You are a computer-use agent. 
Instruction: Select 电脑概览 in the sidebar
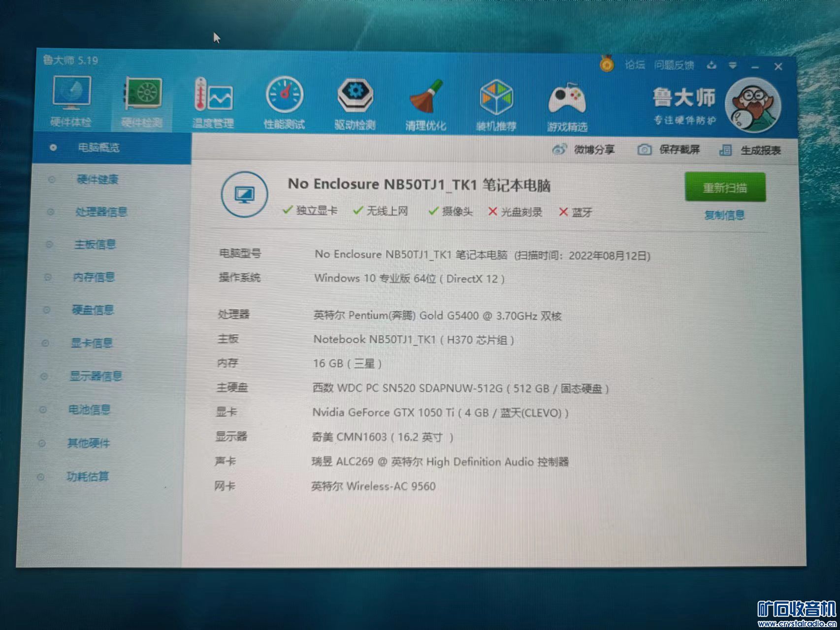tap(112, 148)
